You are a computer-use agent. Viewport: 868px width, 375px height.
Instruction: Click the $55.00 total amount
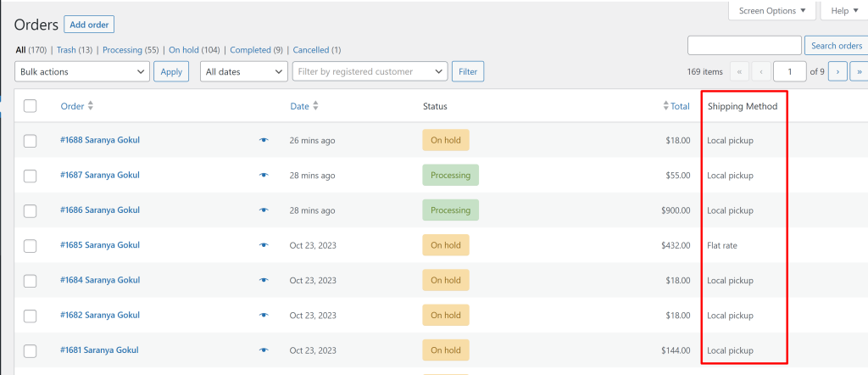coord(678,176)
